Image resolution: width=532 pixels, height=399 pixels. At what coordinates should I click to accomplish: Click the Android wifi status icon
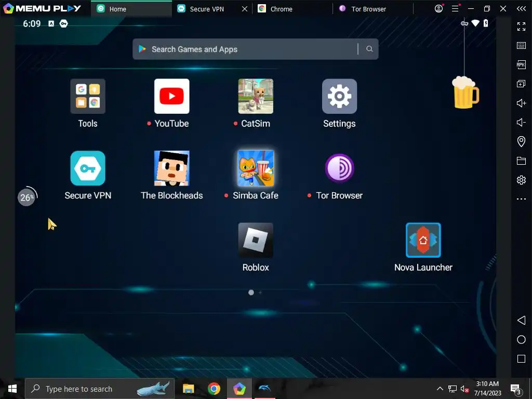(x=476, y=23)
